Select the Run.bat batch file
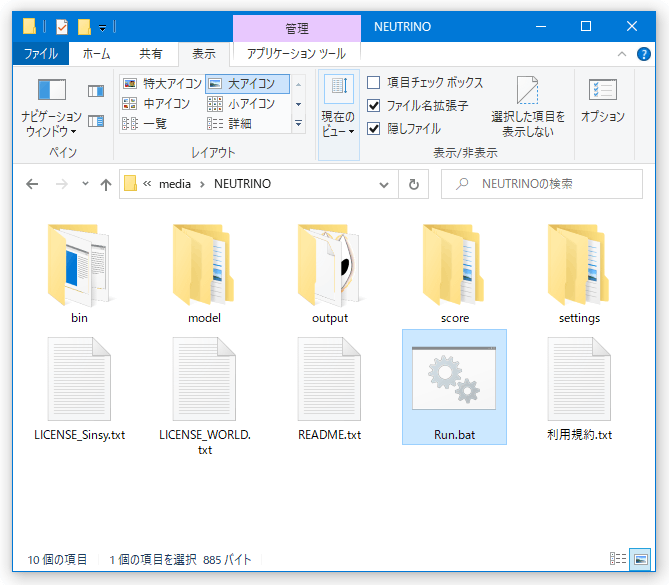Viewport: 669px width, 585px height. click(x=454, y=387)
